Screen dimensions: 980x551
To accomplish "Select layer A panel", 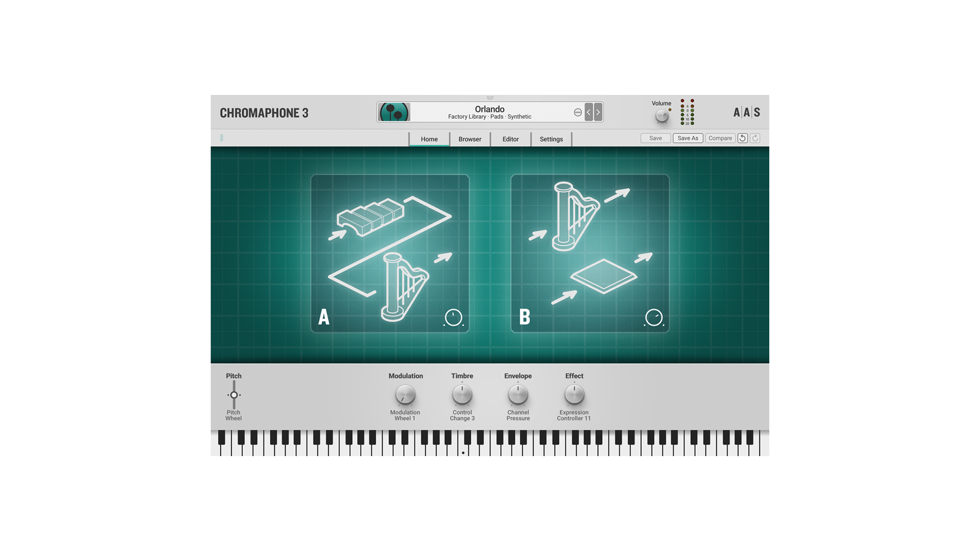I will [390, 253].
